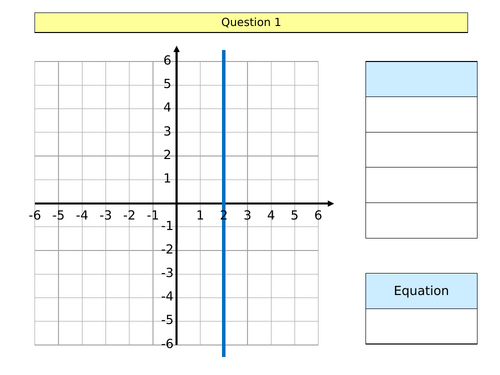Click the -6 label on x-axis
The height and width of the screenshot is (375, 500).
(x=35, y=215)
